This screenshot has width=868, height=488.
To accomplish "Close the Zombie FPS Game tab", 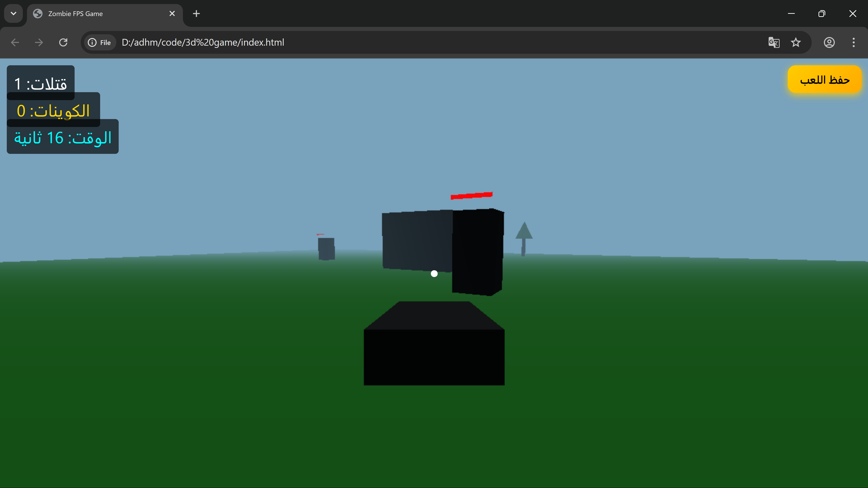I will pyautogui.click(x=172, y=14).
